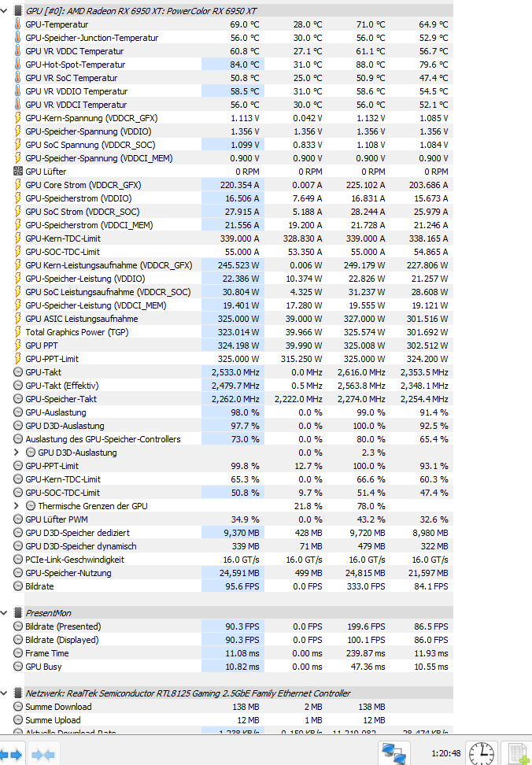Select the GPU-Kern-TDC-Limit 65.3 % row label
Image resolution: width=532 pixels, height=765 pixels.
click(x=63, y=479)
